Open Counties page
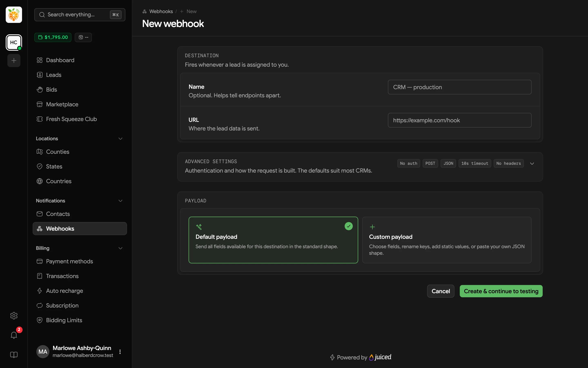This screenshot has height=368, width=588. pos(80,152)
